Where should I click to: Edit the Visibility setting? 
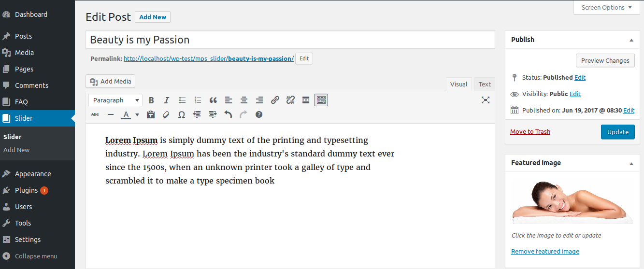[x=575, y=94]
